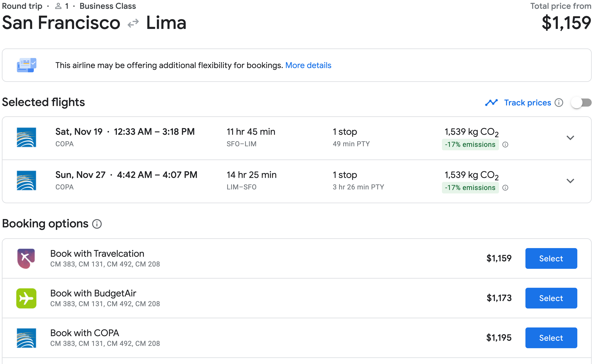Screen dimensions: 595x364
Task: Click the '14 hr 25 min' duration text
Action: [x=251, y=175]
